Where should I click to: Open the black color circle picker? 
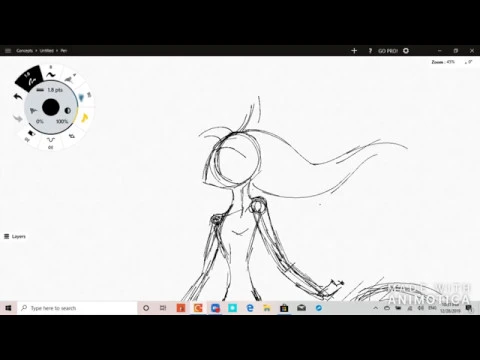[51, 107]
